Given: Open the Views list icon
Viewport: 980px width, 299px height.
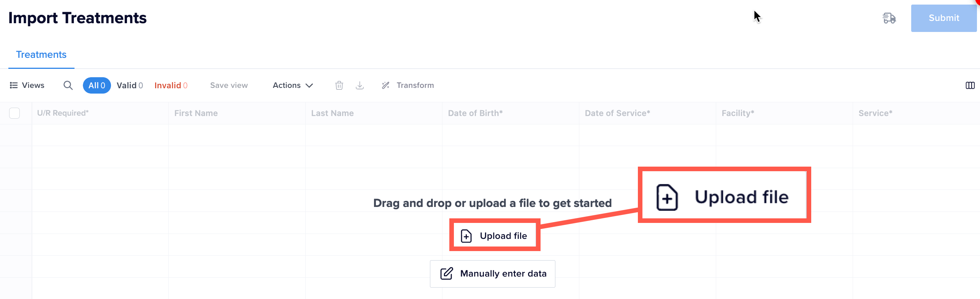Looking at the screenshot, I should tap(14, 85).
